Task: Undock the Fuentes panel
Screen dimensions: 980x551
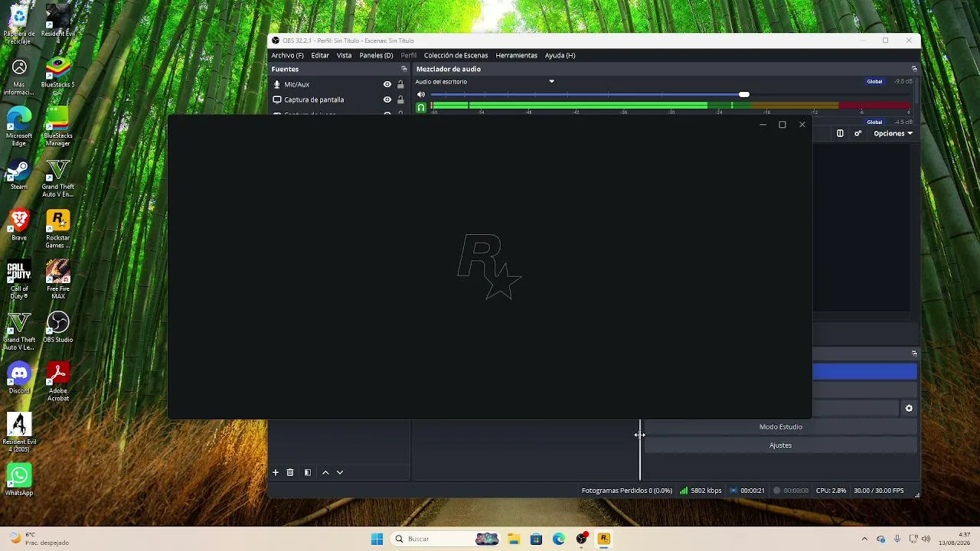Action: tap(404, 69)
